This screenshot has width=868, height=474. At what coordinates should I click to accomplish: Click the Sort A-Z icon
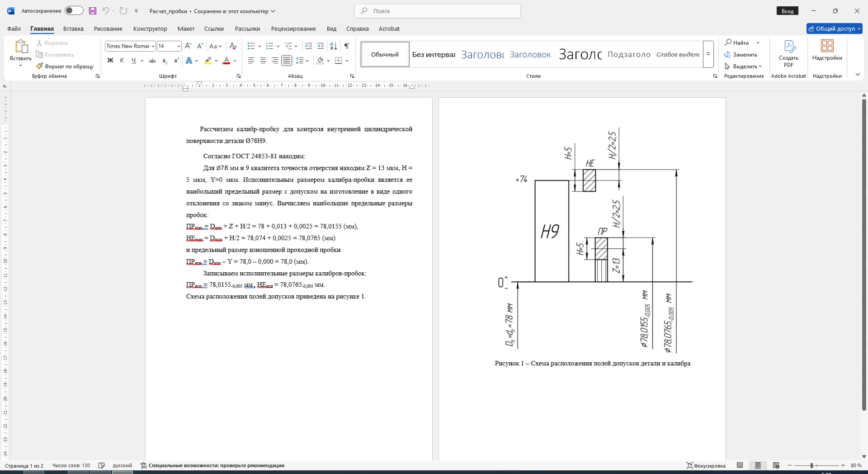point(334,46)
